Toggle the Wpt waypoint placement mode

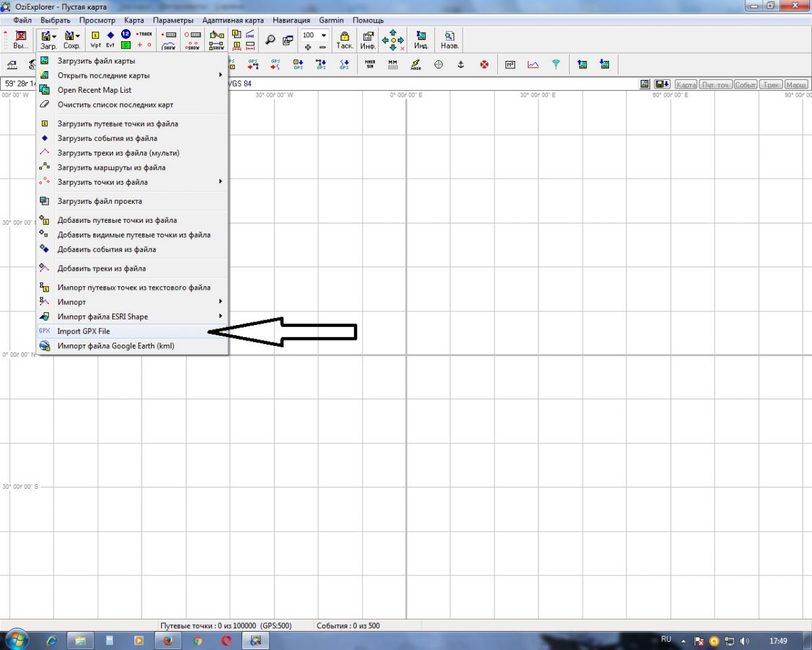pos(95,40)
